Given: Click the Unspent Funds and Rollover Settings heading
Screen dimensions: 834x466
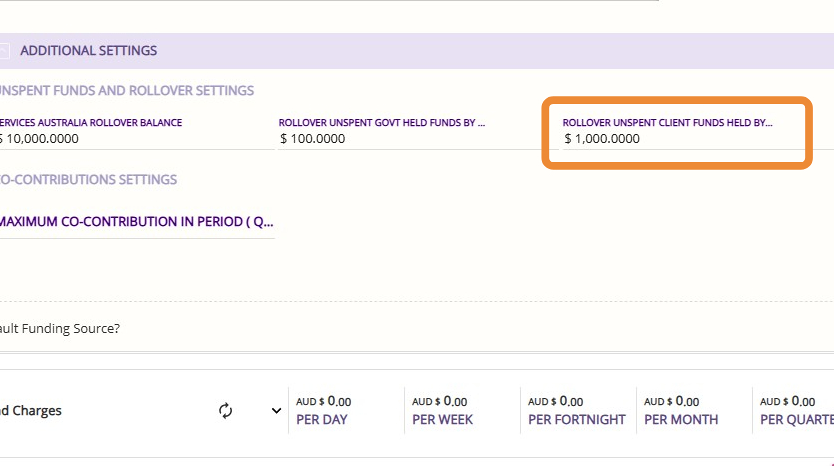Looking at the screenshot, I should click(126, 91).
